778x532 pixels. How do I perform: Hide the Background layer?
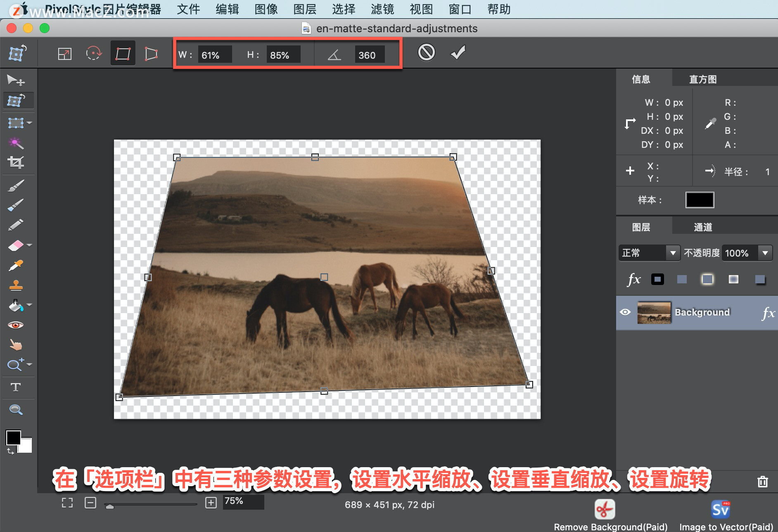[x=626, y=313]
